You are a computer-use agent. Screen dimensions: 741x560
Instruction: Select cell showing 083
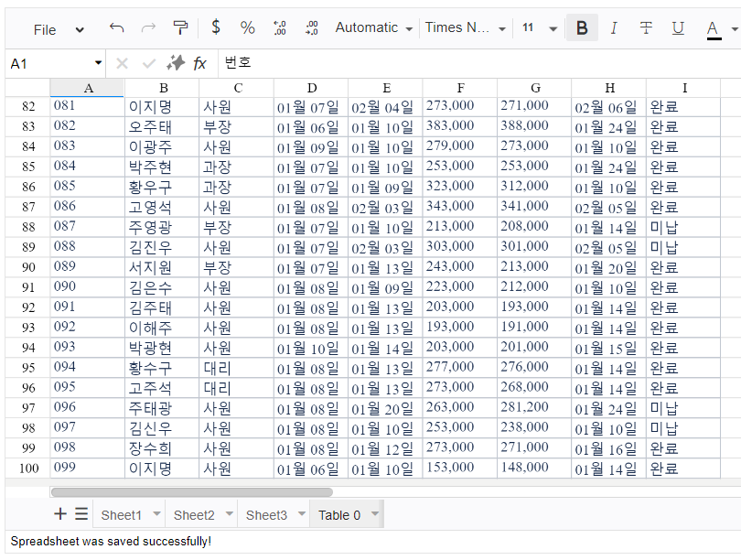pos(87,147)
